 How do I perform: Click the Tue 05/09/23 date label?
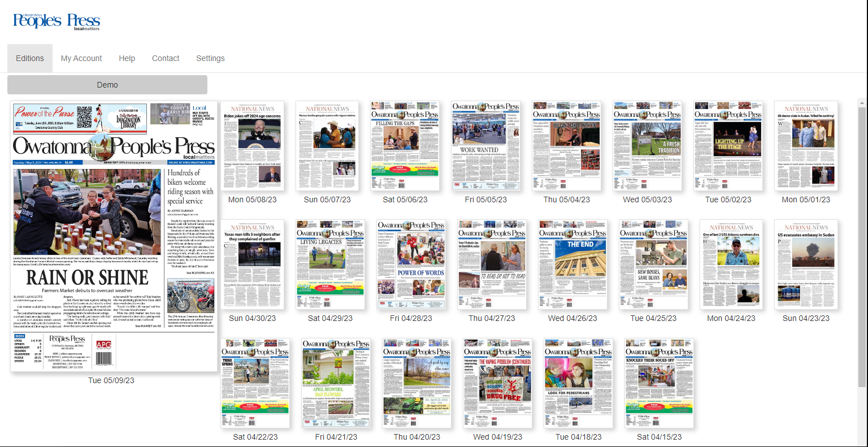pyautogui.click(x=111, y=380)
